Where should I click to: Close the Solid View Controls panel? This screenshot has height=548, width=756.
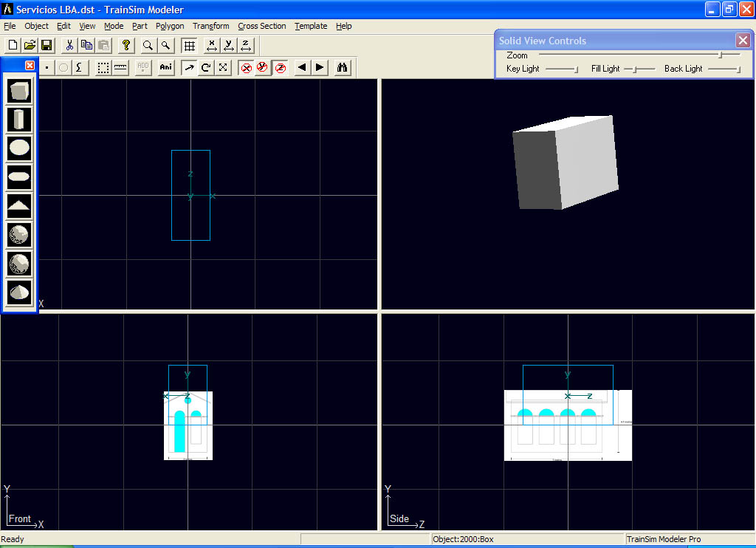[743, 41]
